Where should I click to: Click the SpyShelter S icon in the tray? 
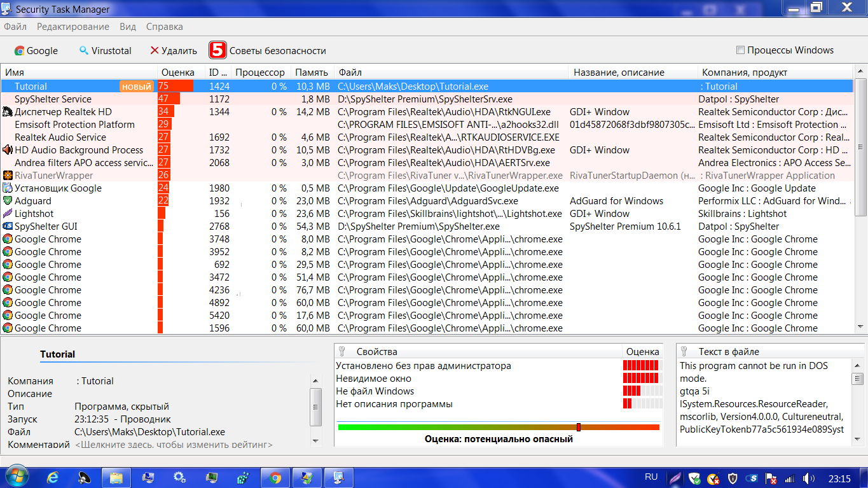752,478
